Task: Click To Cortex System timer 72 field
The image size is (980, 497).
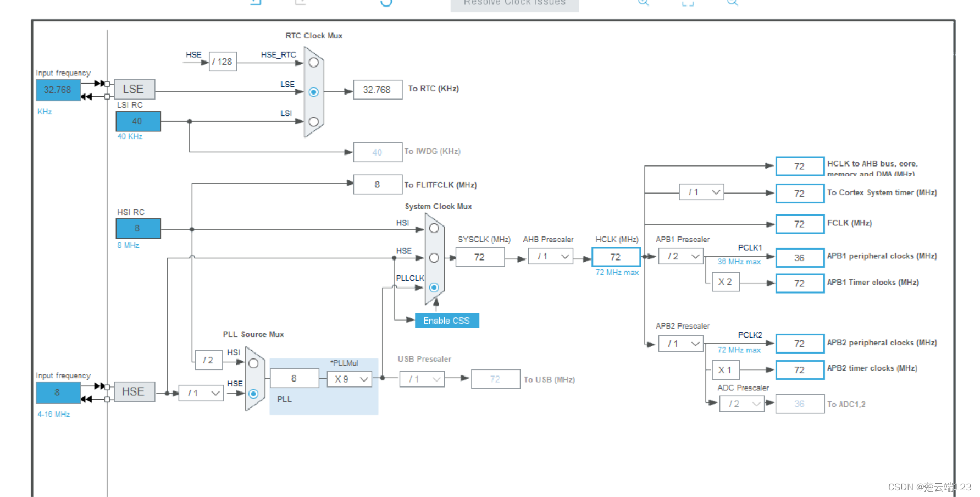Action: point(800,194)
